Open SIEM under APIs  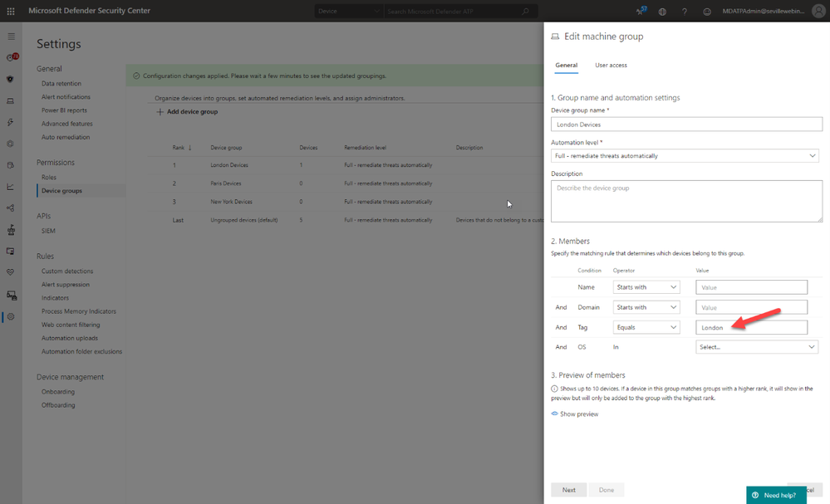[x=48, y=231]
